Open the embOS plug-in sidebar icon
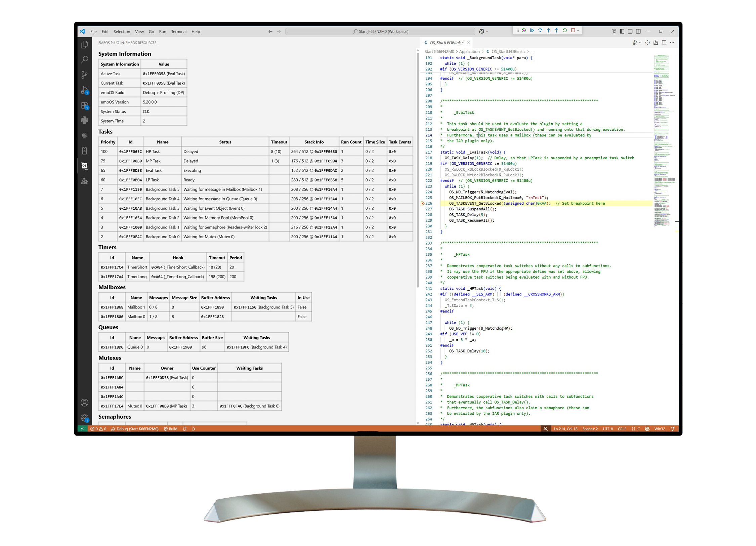Viewport: 756px width, 546px height. (84, 165)
